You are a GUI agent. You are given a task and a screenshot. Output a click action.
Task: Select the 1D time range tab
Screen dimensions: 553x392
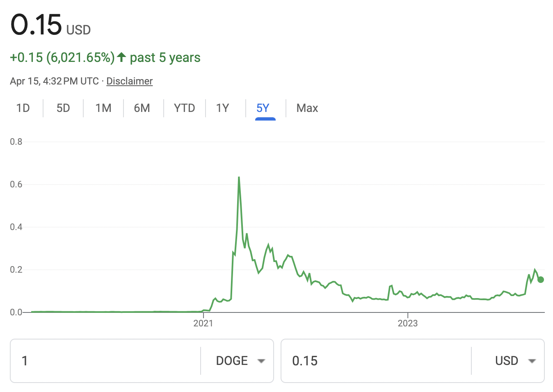pyautogui.click(x=23, y=108)
